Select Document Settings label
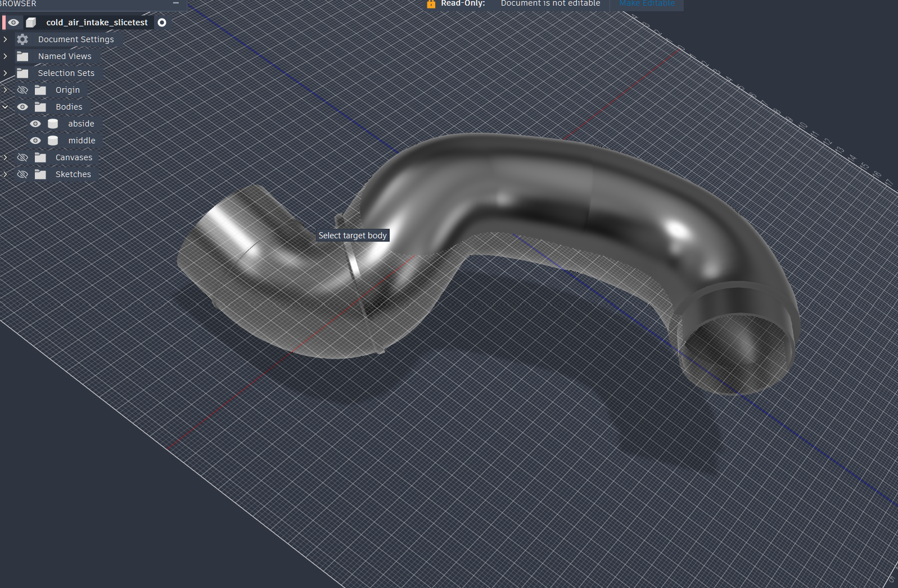Viewport: 898px width, 588px height. [x=76, y=39]
